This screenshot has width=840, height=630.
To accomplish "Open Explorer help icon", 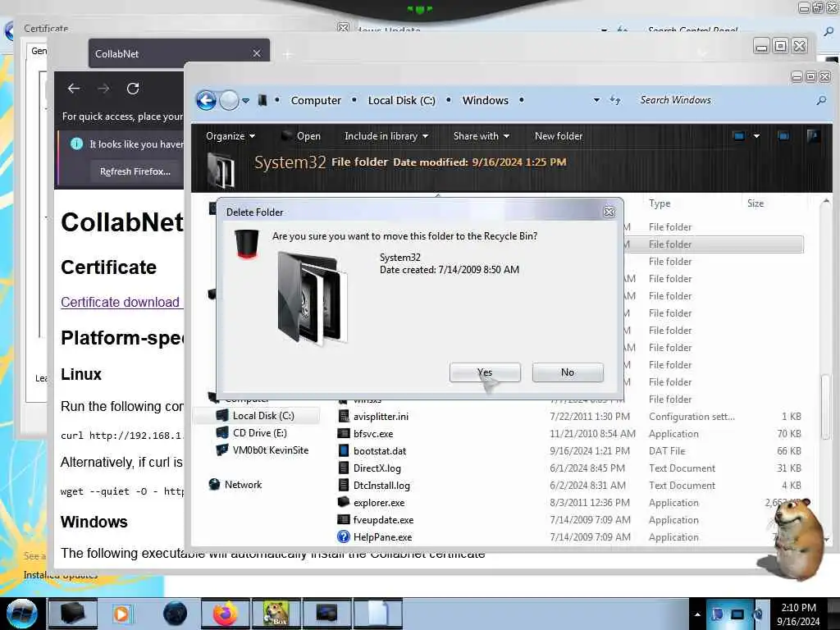I will 813,136.
